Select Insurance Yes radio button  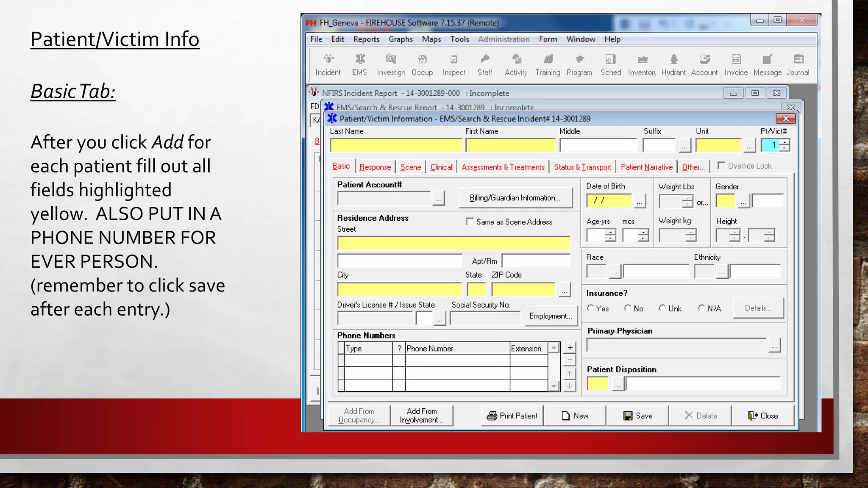[590, 308]
